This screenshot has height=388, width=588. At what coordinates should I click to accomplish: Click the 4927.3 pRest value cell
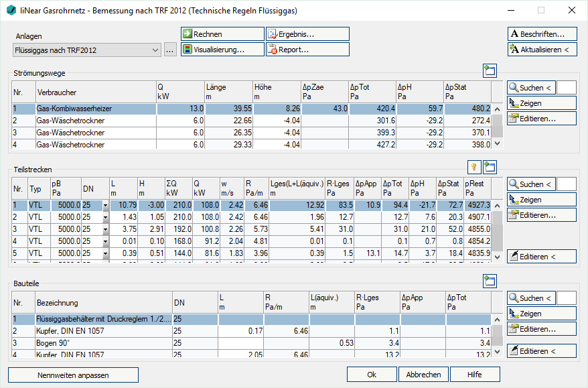click(477, 205)
